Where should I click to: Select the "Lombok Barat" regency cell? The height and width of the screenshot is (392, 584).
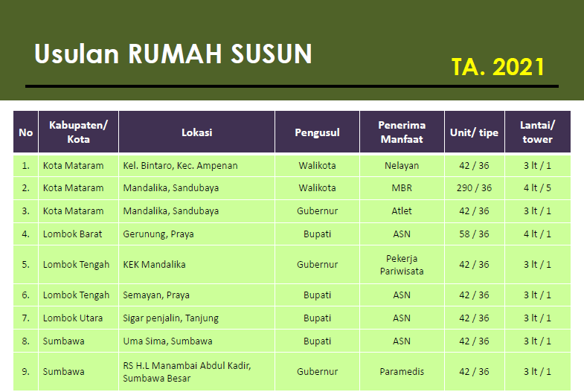click(x=73, y=234)
